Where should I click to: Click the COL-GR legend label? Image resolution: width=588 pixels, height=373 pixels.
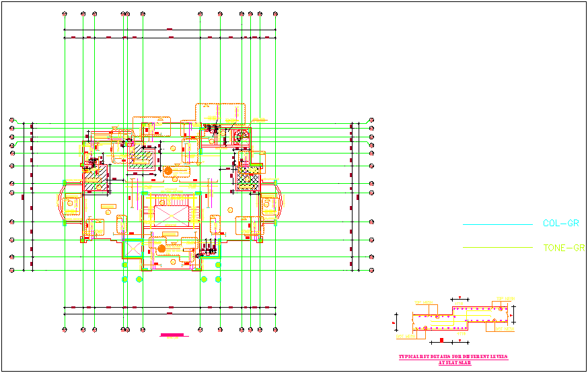click(x=561, y=224)
